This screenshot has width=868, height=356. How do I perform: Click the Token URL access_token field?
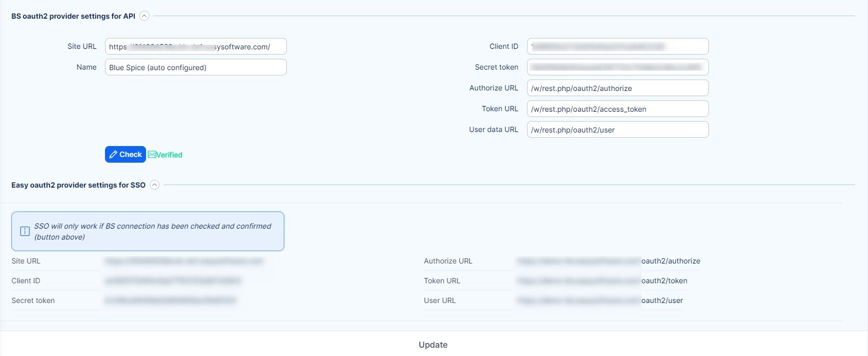click(617, 109)
